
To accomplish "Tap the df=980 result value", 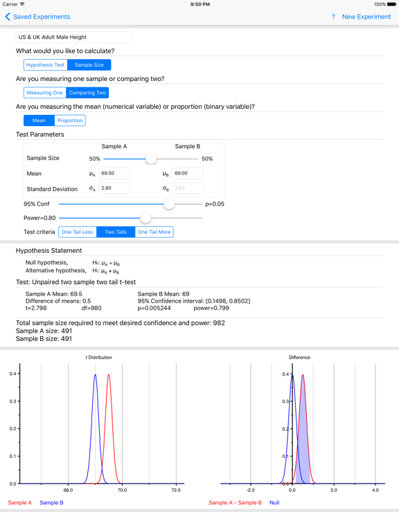I will [91, 308].
